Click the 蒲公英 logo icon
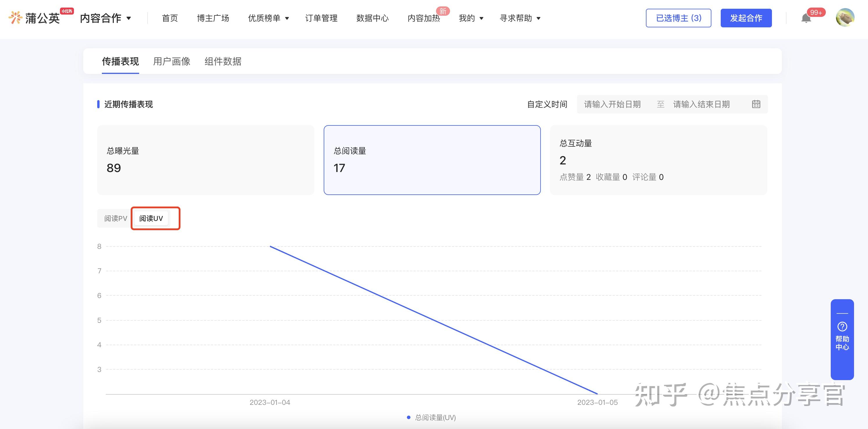The image size is (868, 429). point(15,17)
